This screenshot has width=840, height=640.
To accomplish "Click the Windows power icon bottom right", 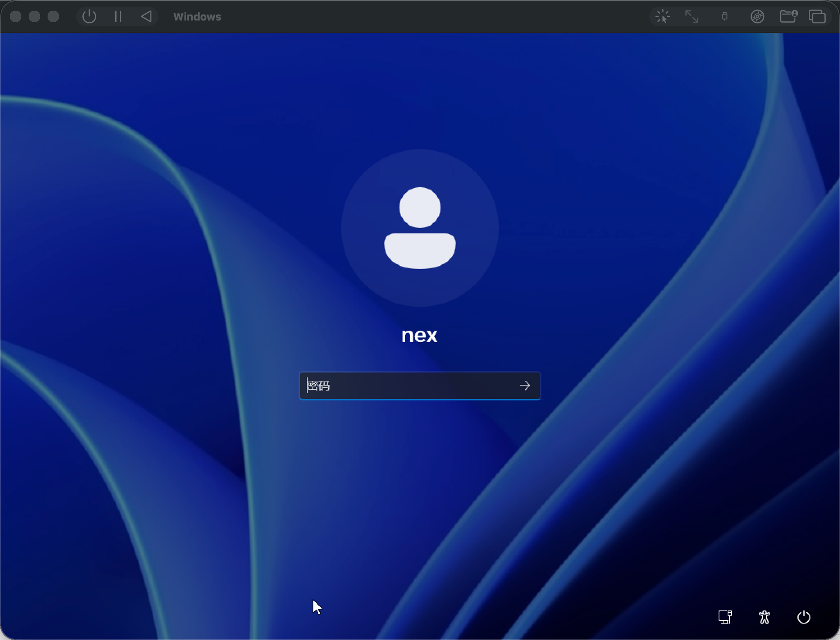I will click(x=803, y=617).
